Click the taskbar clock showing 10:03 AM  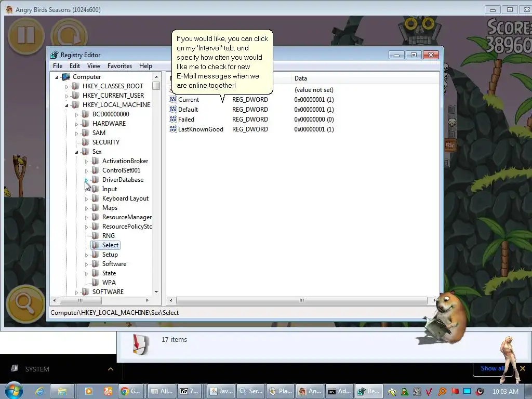[x=506, y=391]
